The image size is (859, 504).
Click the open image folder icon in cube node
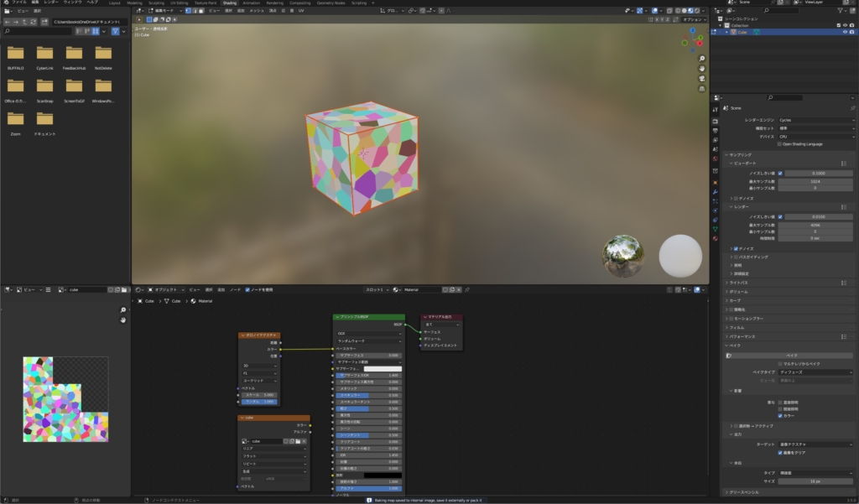click(x=298, y=441)
